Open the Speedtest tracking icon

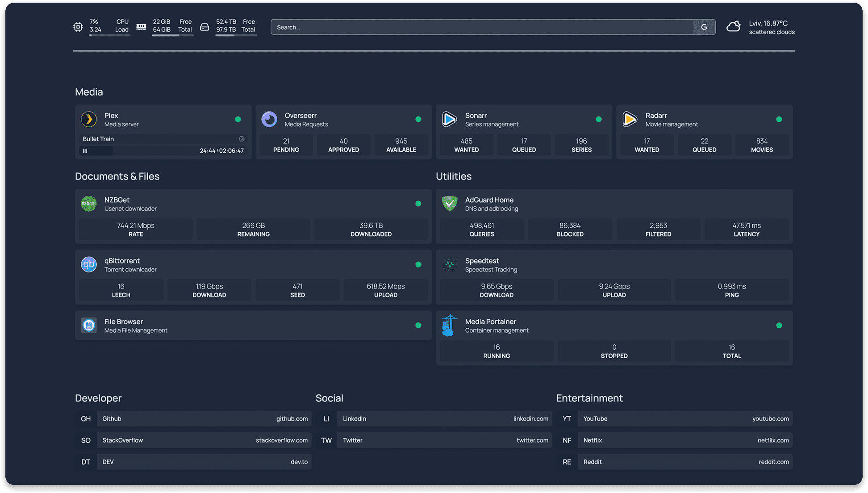tap(450, 264)
